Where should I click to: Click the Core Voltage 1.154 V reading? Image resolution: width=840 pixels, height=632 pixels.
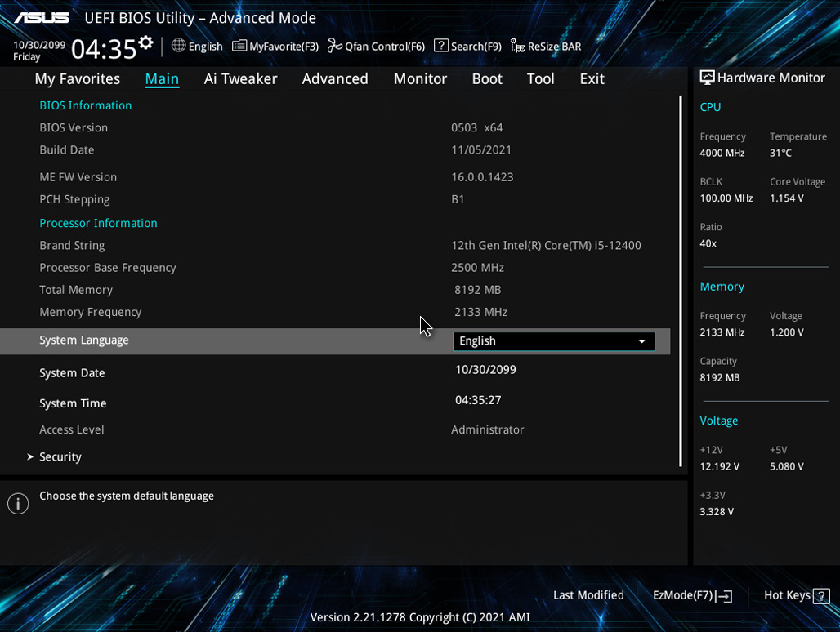coord(786,198)
